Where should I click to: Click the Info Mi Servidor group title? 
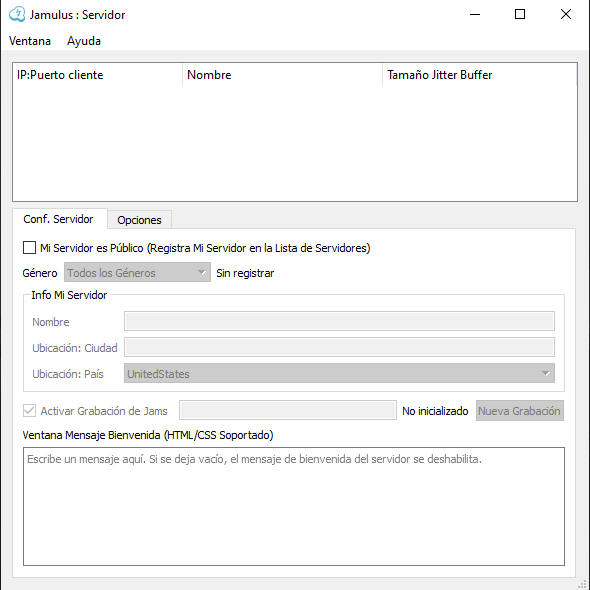(x=69, y=295)
